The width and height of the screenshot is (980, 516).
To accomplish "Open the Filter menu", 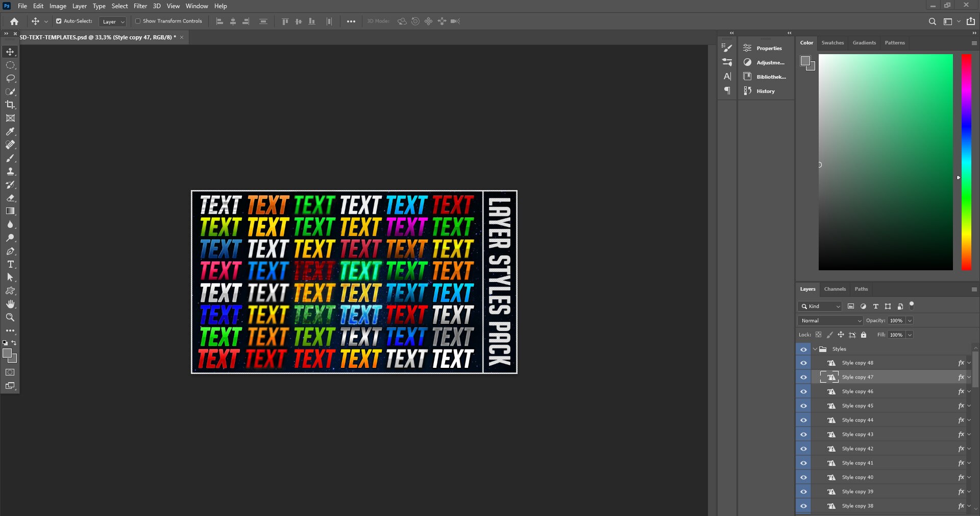I will [140, 6].
